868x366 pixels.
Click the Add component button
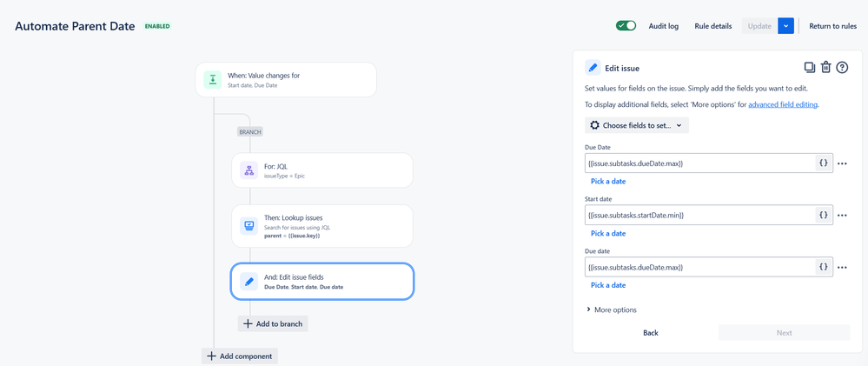tap(240, 356)
